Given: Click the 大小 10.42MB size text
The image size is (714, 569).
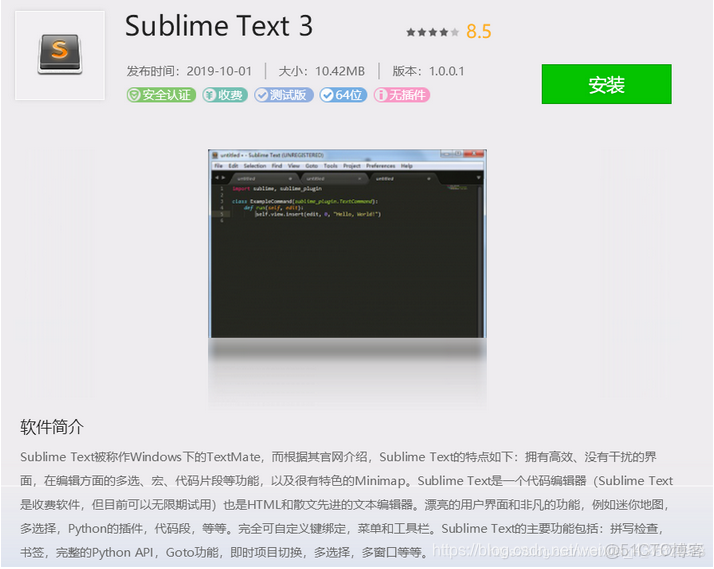Looking at the screenshot, I should coord(321,71).
